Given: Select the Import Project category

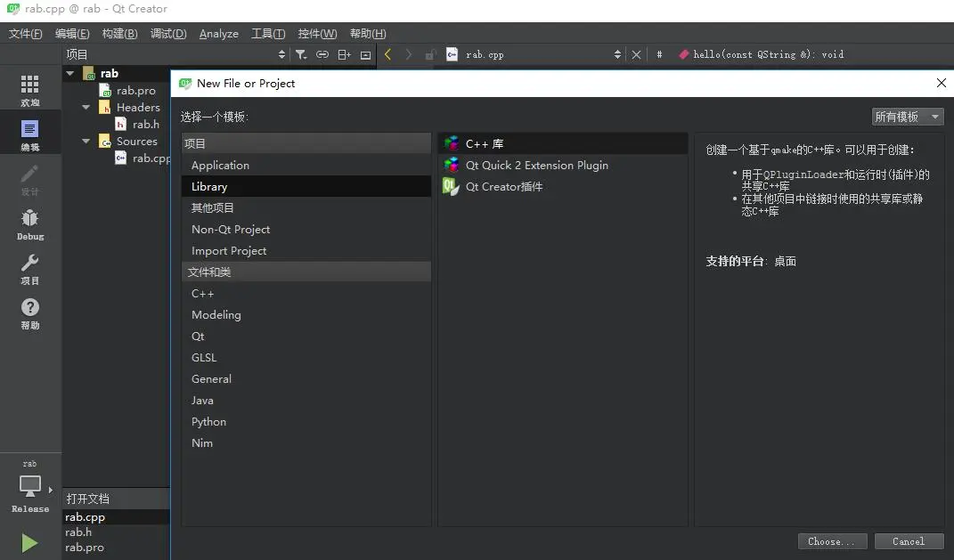Looking at the screenshot, I should click(x=306, y=250).
